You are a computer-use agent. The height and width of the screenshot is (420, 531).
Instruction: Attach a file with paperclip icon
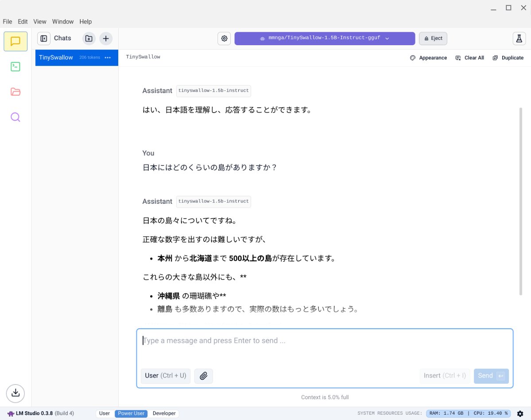coord(204,376)
